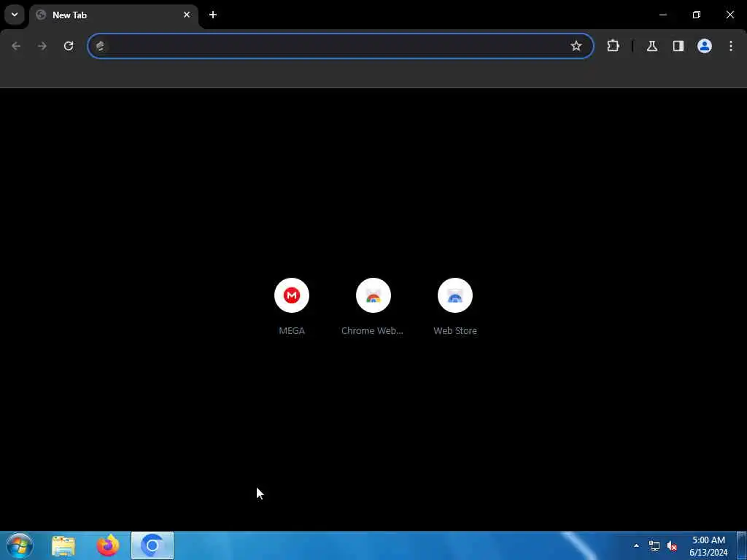This screenshot has height=560, width=747.
Task: Reload the current page
Action: point(69,46)
